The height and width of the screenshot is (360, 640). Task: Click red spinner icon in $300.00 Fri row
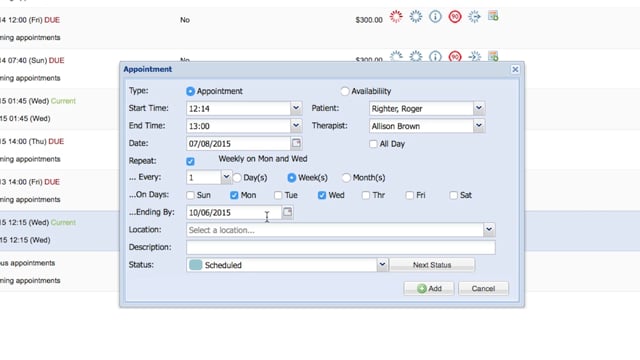pos(396,17)
